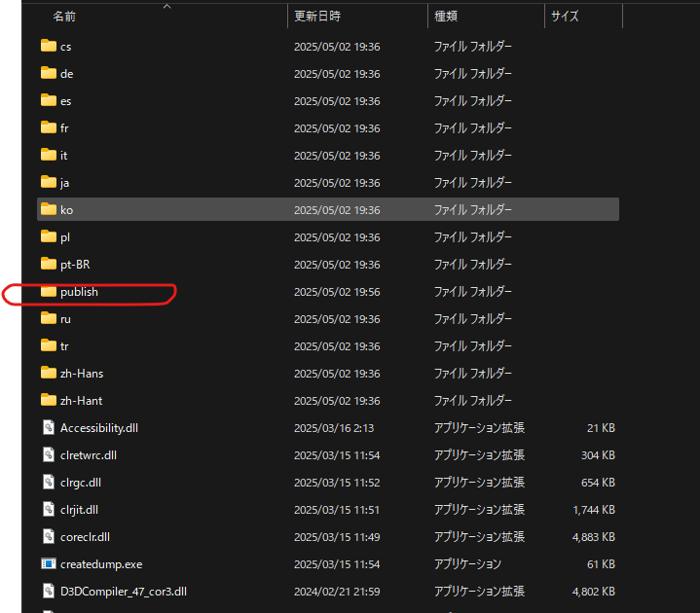Screen dimensions: 700x613
Task: Select the Accessibility.dll file icon
Action: [x=49, y=427]
